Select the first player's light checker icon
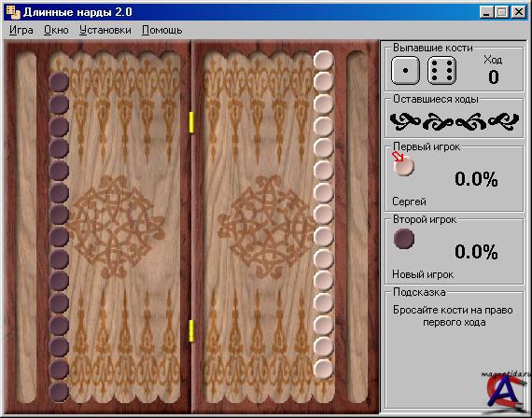Viewport: 532px width, 418px height. tap(404, 166)
